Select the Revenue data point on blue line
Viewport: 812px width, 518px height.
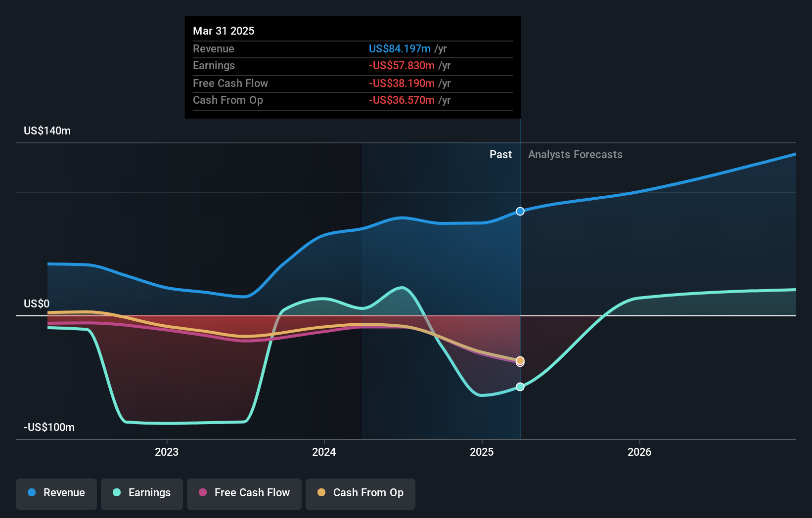(x=520, y=211)
